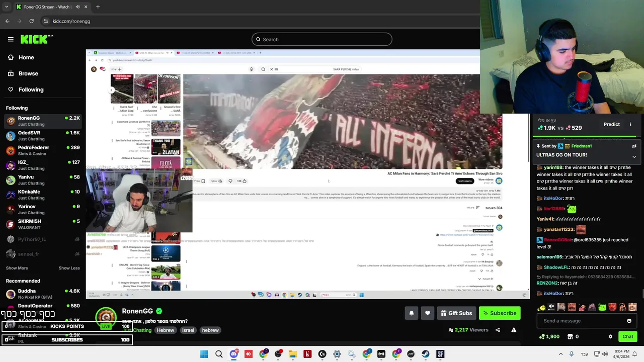Open the recommended DonutOperator channel
This screenshot has height=362, width=644.
tap(43, 306)
